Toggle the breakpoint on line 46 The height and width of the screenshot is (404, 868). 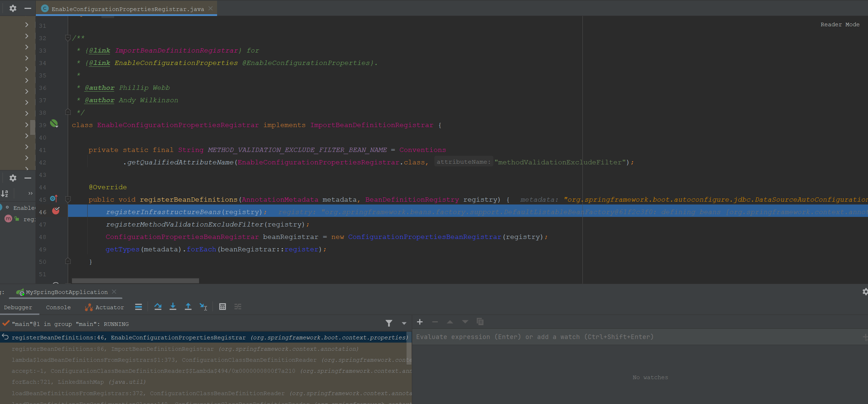(x=56, y=211)
